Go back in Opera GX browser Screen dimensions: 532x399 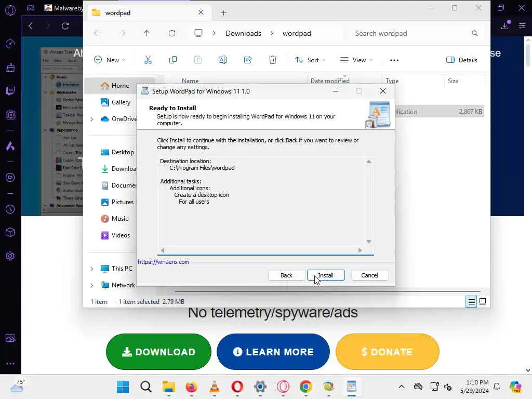pyautogui.click(x=31, y=26)
